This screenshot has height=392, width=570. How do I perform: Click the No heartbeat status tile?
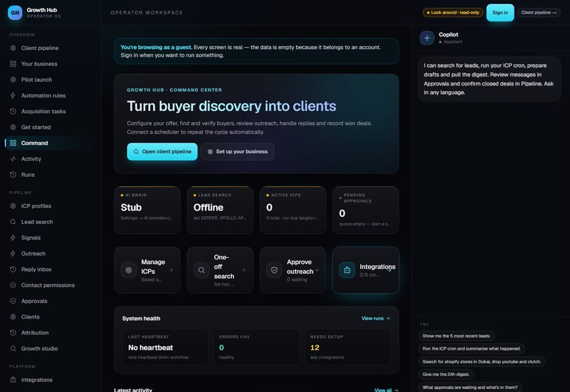tap(165, 347)
